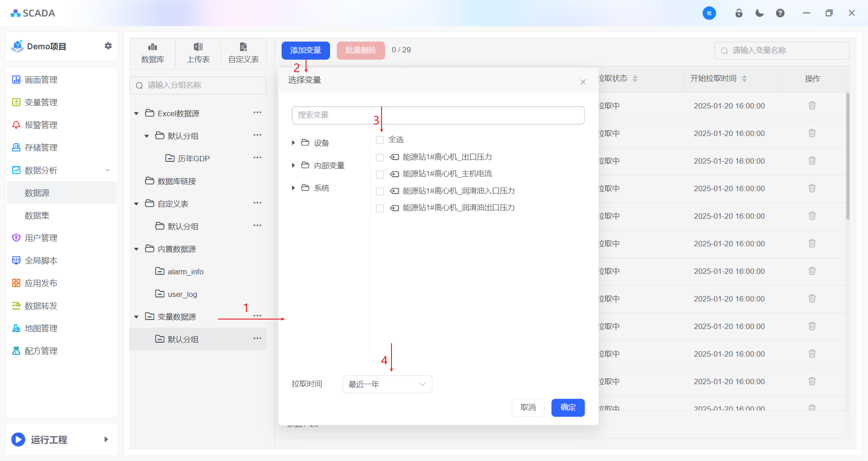868x461 pixels.
Task: Toggle dark mode moon icon
Action: coord(759,13)
